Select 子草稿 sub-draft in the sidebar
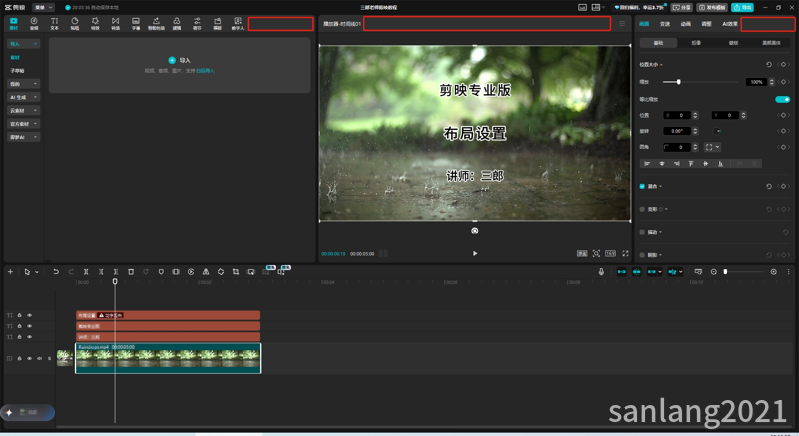This screenshot has height=436, width=799. 17,71
